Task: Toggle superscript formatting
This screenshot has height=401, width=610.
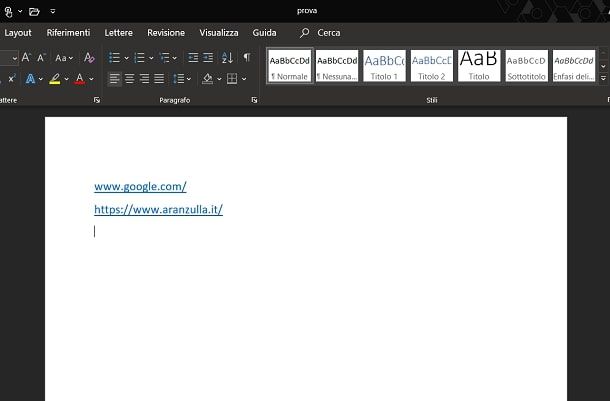Action: click(12, 79)
